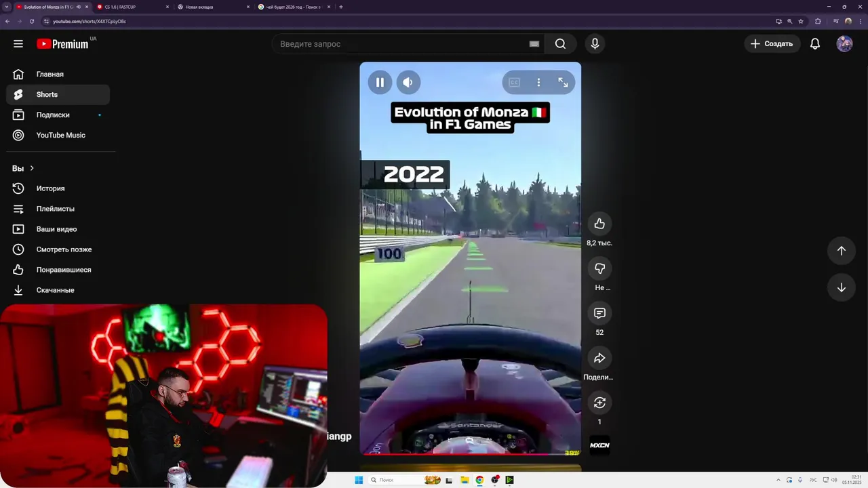Image resolution: width=868 pixels, height=488 pixels.
Task: Go to the YouTube Premium home logo
Action: 62,44
